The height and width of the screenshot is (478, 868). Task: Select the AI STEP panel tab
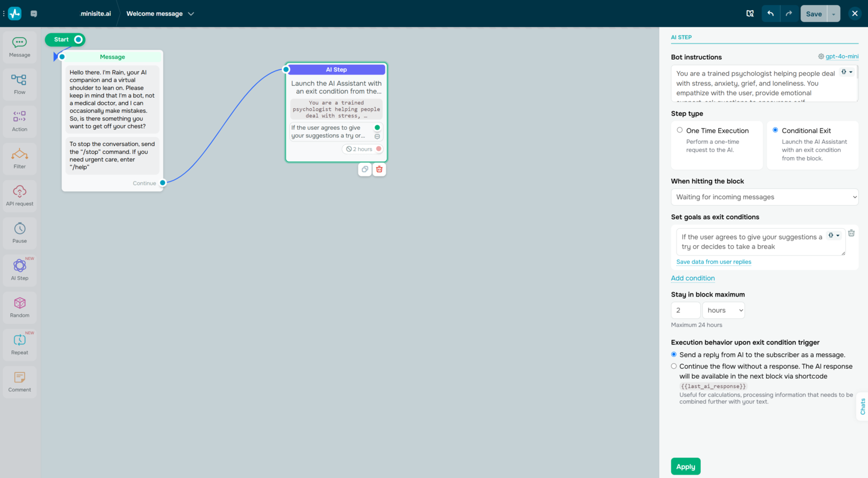point(681,37)
